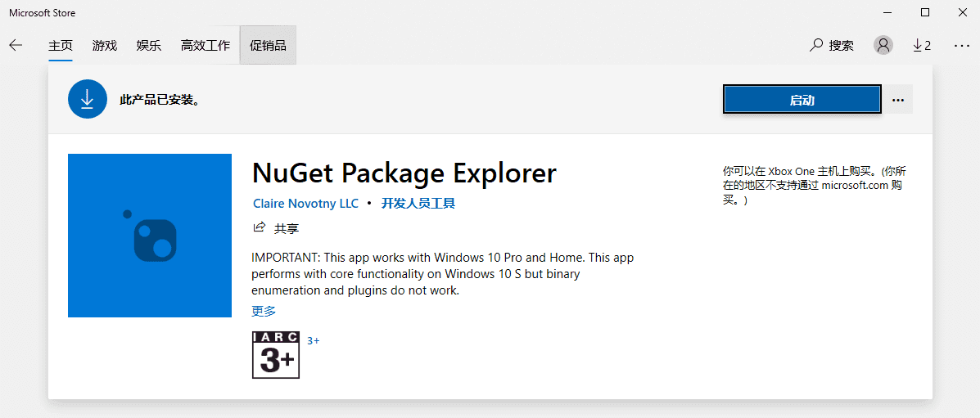This screenshot has width=980, height=418.
Task: Go to the 促销品 tab
Action: click(268, 45)
